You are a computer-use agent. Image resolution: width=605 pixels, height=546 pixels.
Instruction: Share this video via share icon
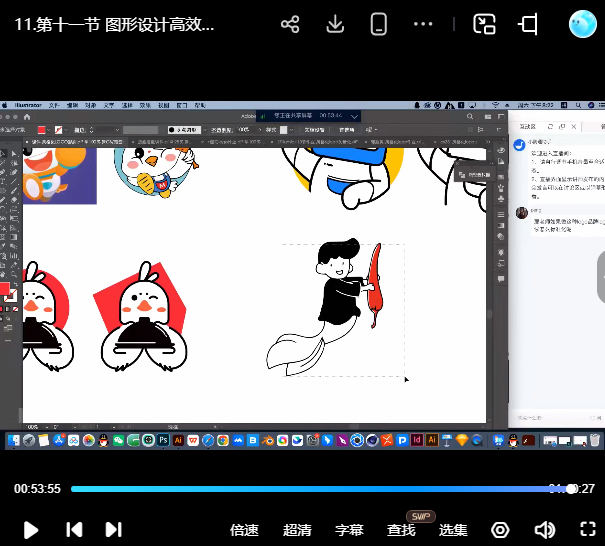[x=290, y=24]
